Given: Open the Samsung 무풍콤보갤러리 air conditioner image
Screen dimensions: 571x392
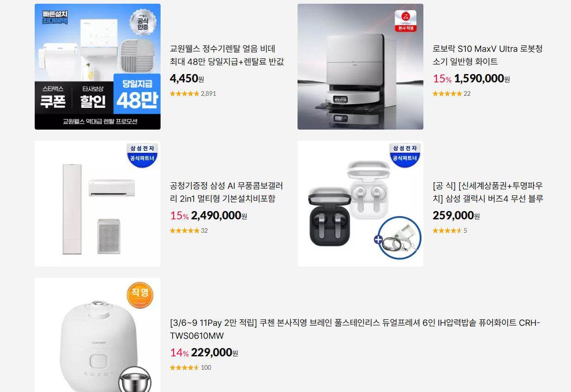Looking at the screenshot, I should 98,204.
